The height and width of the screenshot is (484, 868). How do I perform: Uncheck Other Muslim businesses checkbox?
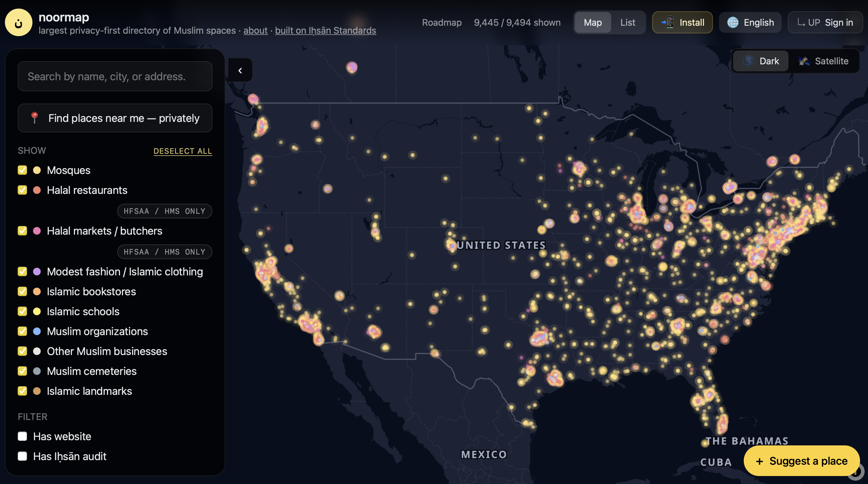(x=22, y=351)
